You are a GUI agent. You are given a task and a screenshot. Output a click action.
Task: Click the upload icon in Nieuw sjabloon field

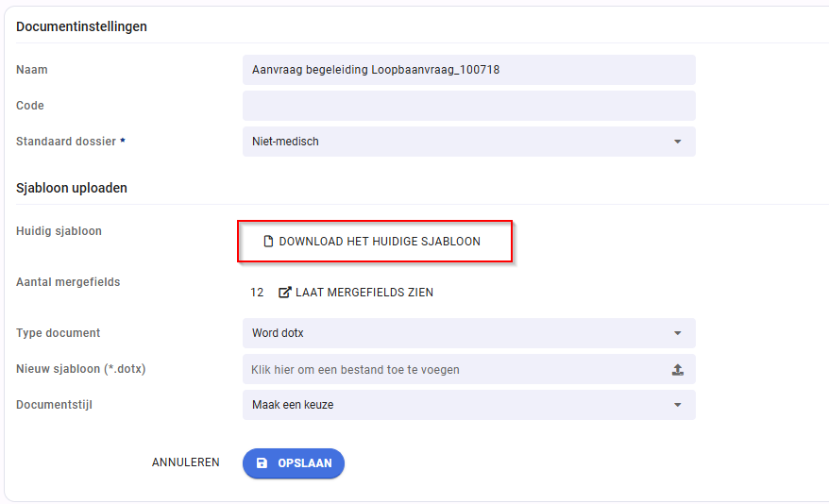tap(677, 369)
